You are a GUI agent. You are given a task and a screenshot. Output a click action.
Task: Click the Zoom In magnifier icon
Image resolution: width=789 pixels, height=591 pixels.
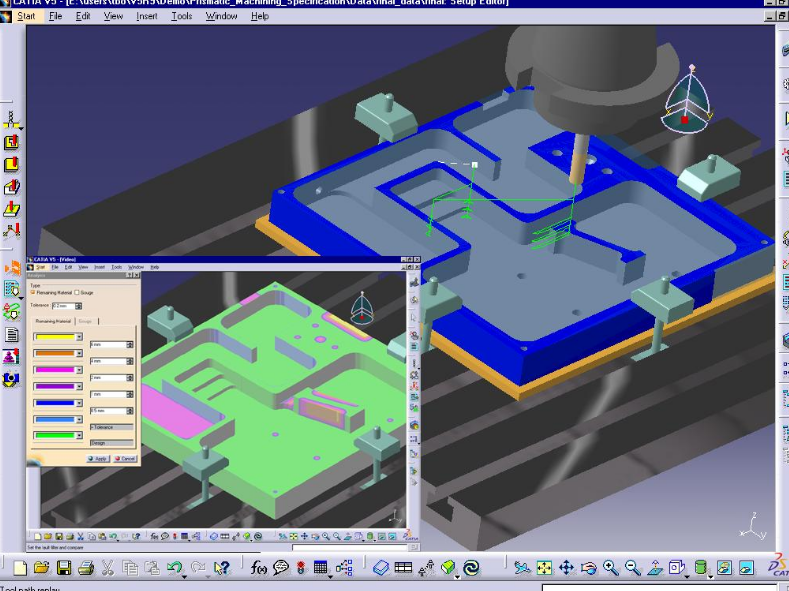click(x=610, y=568)
